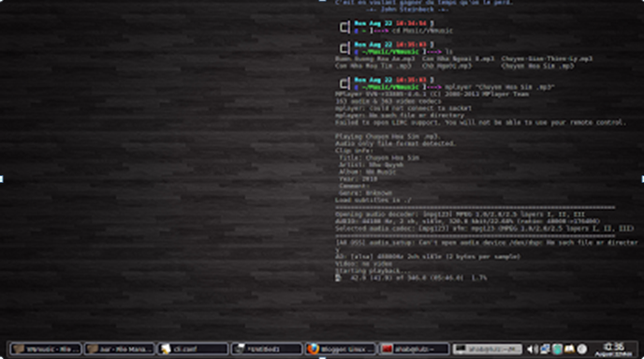Click the Firefox icon on the taskbar
This screenshot has width=644, height=359.
(x=313, y=349)
